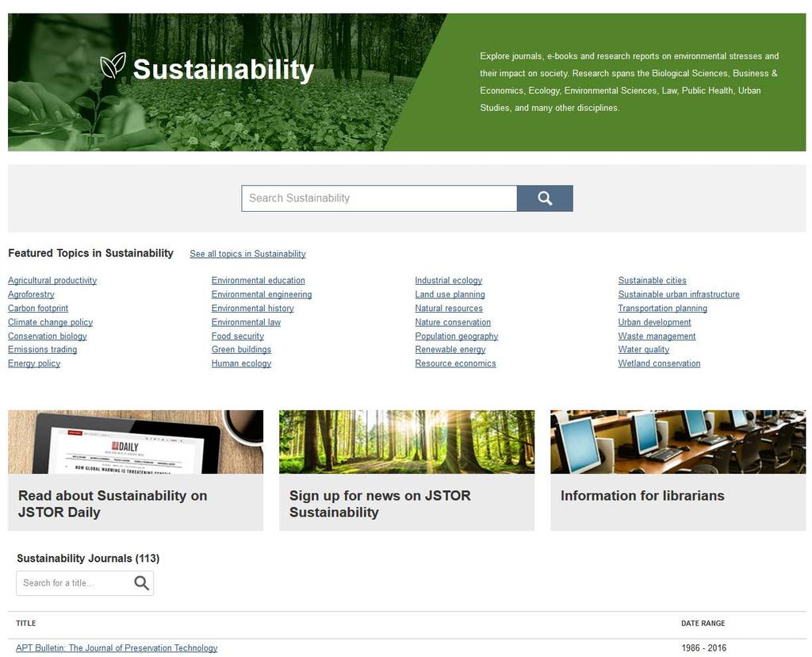Click the journal title search magnifier icon
The image size is (812, 657).
(141, 583)
